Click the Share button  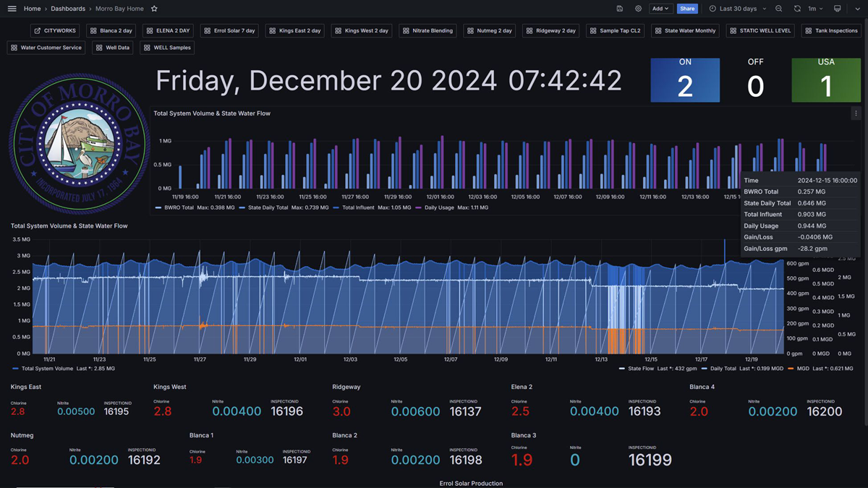(687, 9)
